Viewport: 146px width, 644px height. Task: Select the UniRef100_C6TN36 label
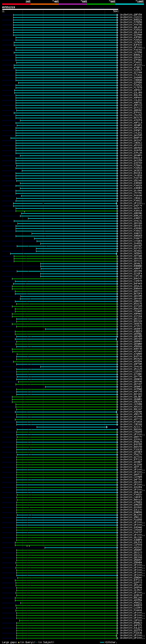pos(131,42)
